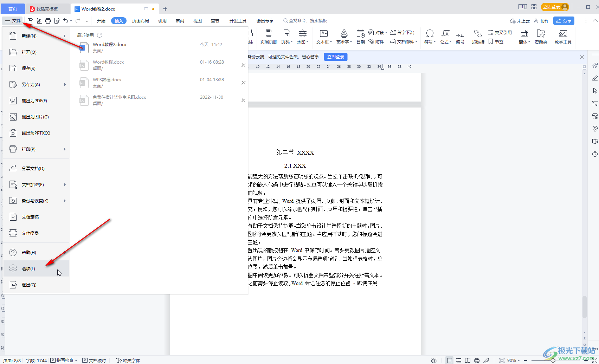The width and height of the screenshot is (599, 364).
Task: Click the selection cursor icon in right sidebar
Action: coord(595,91)
